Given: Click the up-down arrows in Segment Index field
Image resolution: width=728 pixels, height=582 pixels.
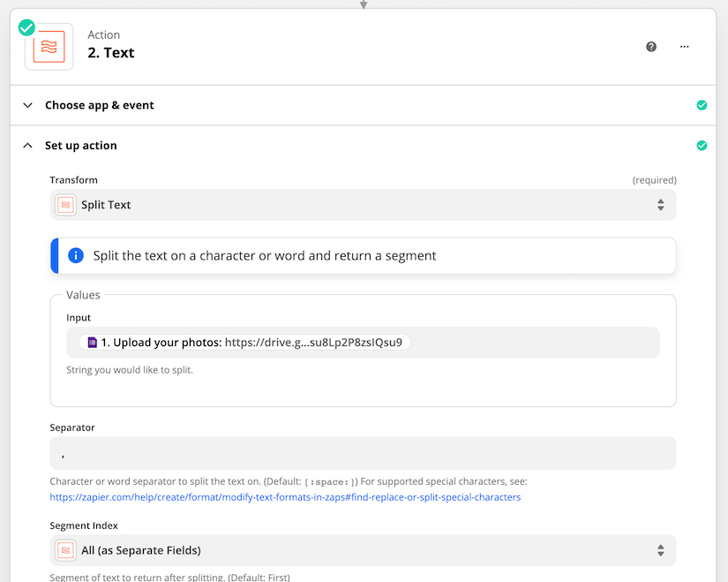Looking at the screenshot, I should click(661, 550).
